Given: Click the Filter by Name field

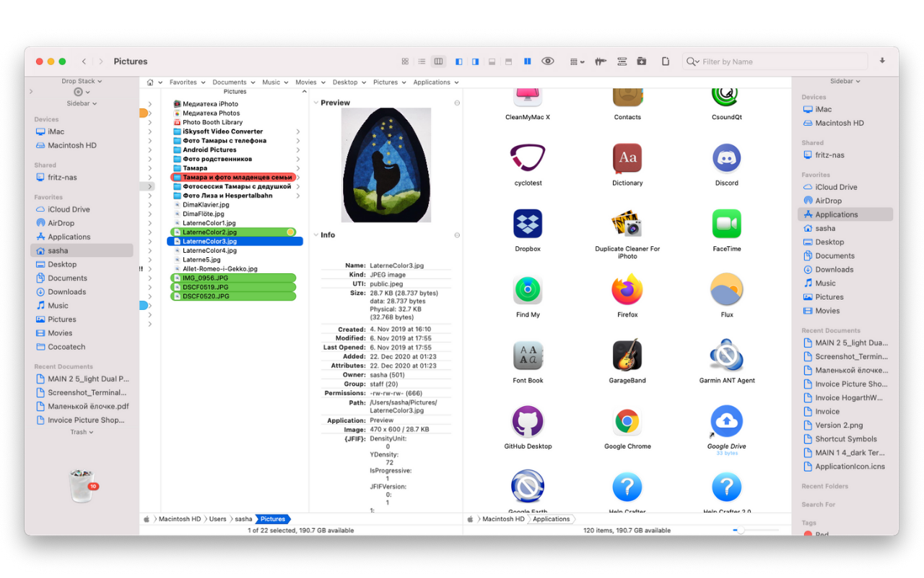Looking at the screenshot, I should pyautogui.click(x=780, y=61).
